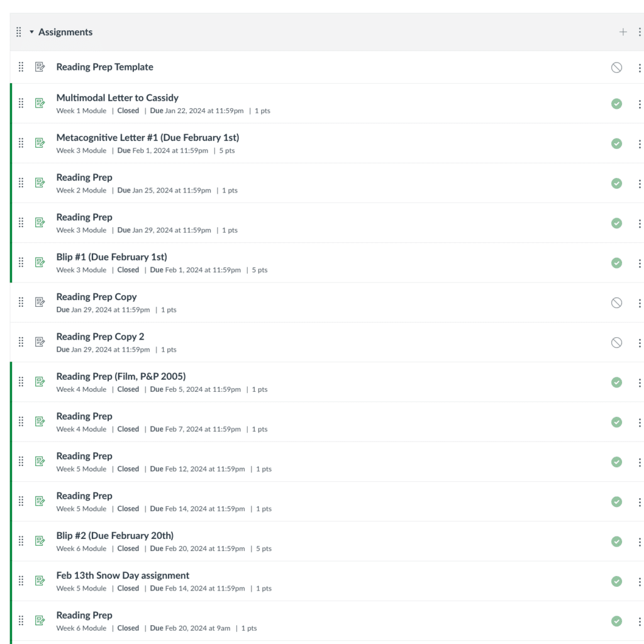Open the kebab menu for Multimodal Letter to Cassidy
The height and width of the screenshot is (644, 644).
pyautogui.click(x=640, y=104)
